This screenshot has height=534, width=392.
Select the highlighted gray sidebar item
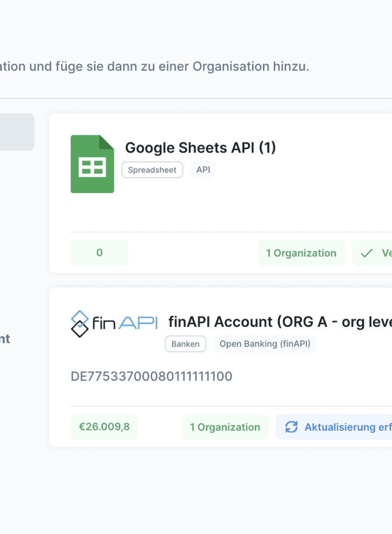(17, 132)
